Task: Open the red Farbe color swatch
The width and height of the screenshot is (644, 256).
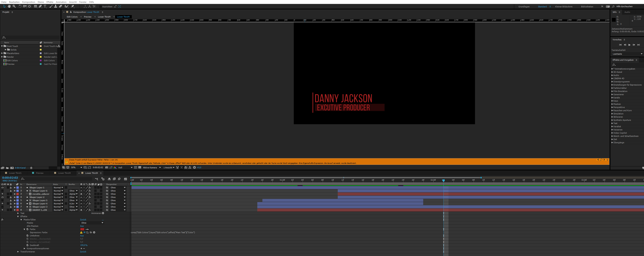Action: (x=82, y=229)
